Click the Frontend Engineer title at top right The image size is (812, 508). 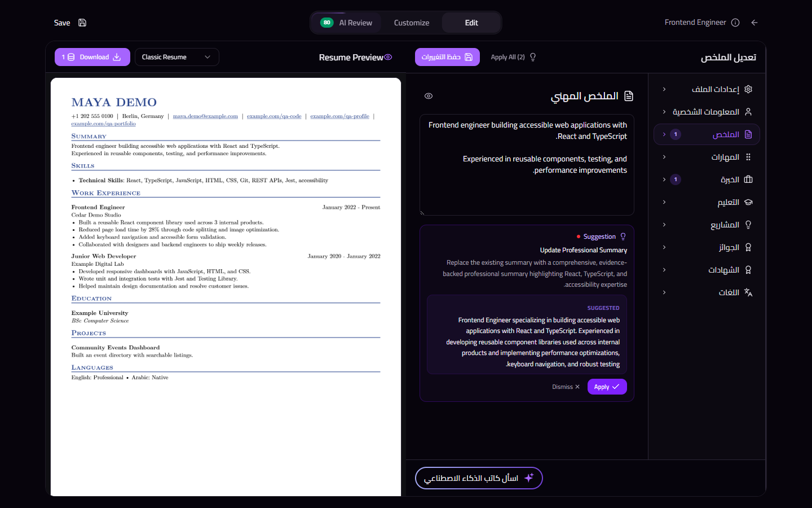(695, 23)
